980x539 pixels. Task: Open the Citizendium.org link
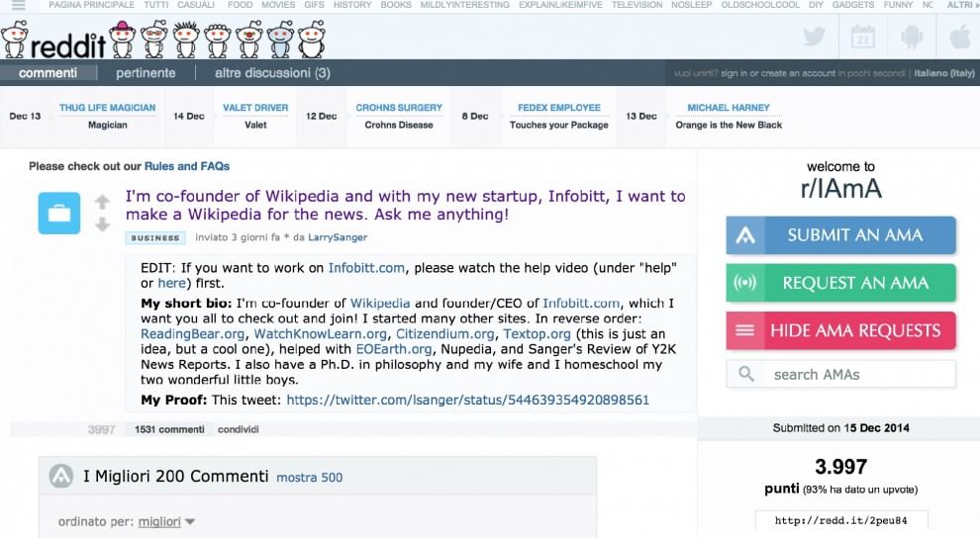tap(445, 333)
